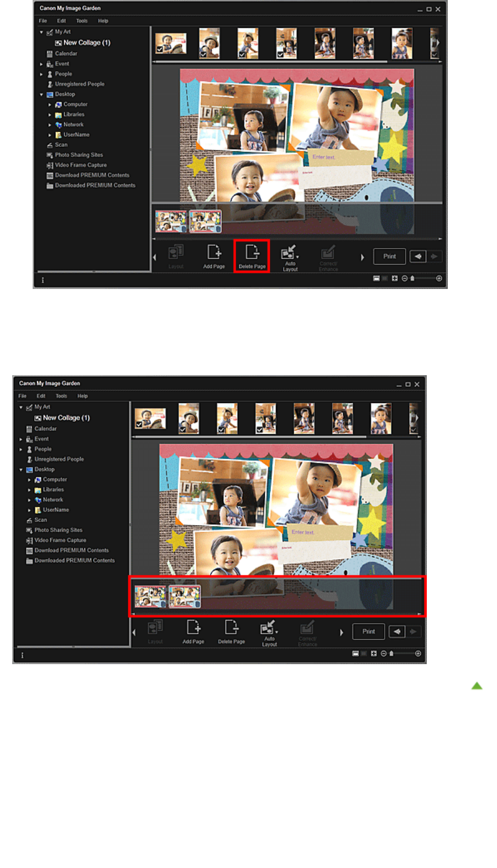Open File menu in lower window
The height and width of the screenshot is (868, 497).
point(22,396)
